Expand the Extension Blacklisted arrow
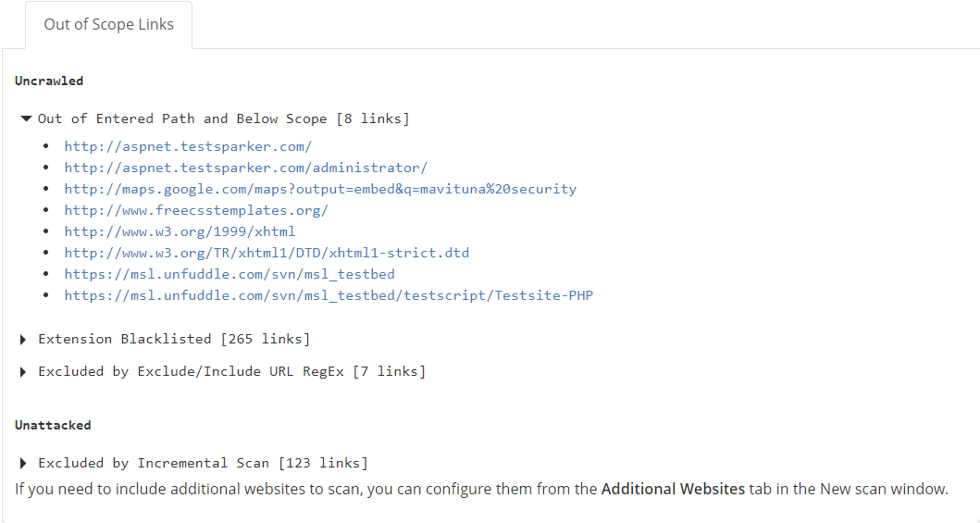Viewport: 980px width, 523px height. point(23,340)
